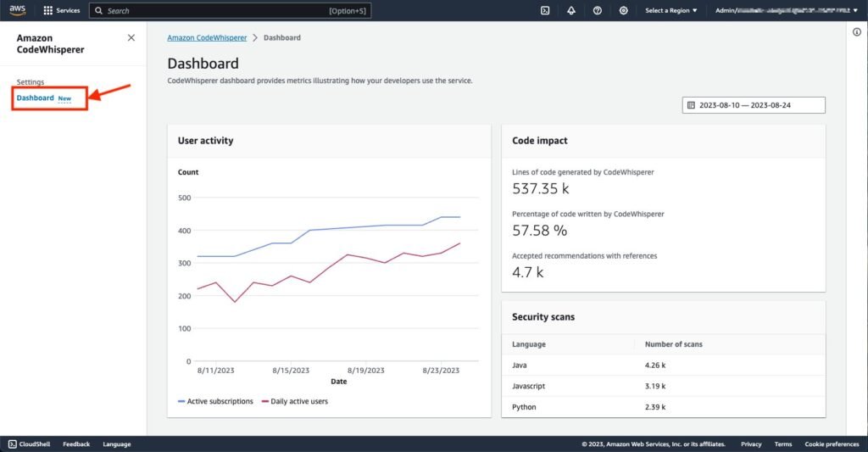Launch CloudShell from the top bar icon

coord(545,11)
